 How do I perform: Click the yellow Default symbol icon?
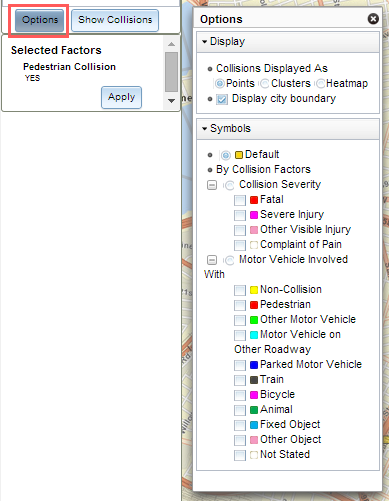239,155
